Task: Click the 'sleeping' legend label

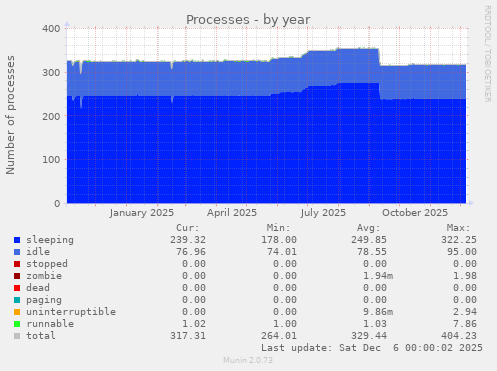Action: click(50, 240)
